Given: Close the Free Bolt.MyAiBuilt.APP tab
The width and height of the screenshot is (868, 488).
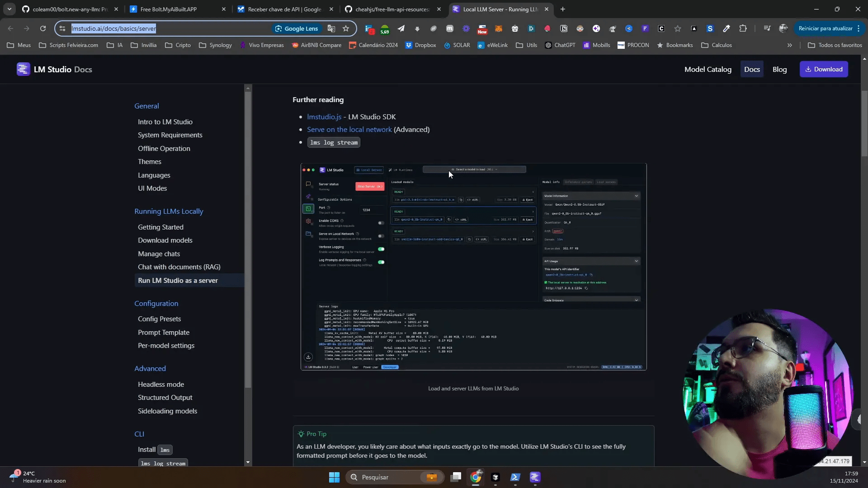Looking at the screenshot, I should (x=223, y=9).
